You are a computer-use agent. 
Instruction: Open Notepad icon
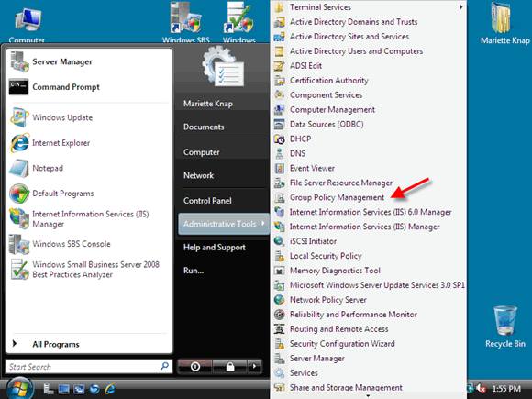(19, 168)
